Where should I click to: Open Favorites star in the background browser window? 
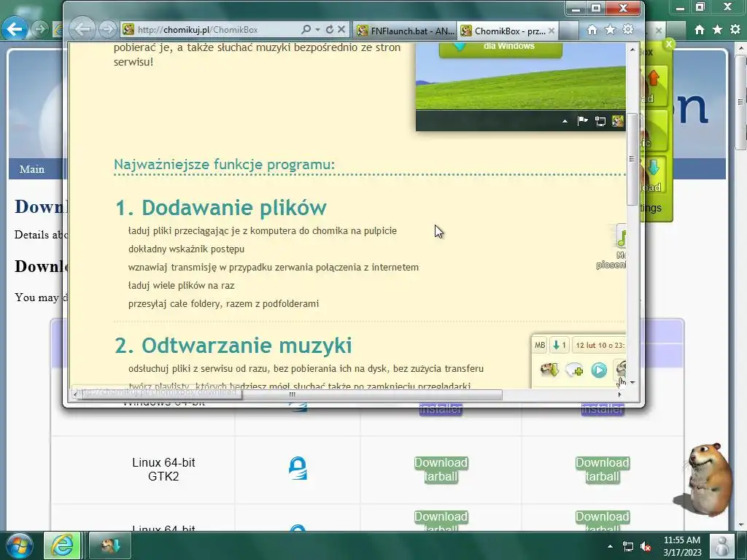coord(717,30)
